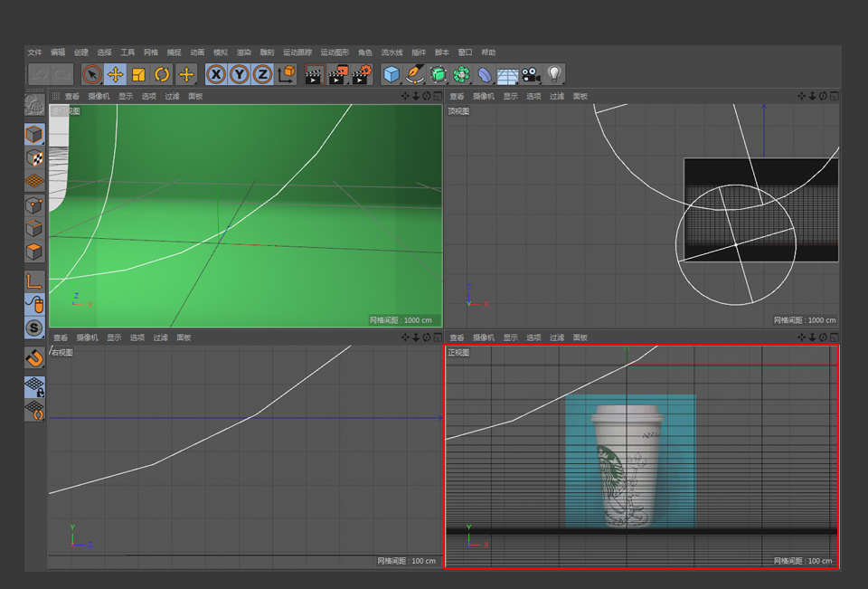Click the recent tool cross icon after Rotate

[x=186, y=74]
